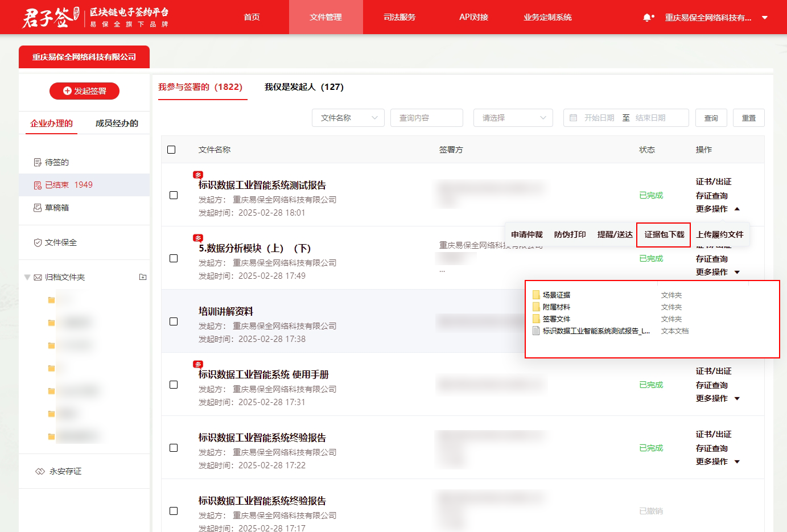Check the box for 标识数据工业智能系统测试报告

click(174, 195)
